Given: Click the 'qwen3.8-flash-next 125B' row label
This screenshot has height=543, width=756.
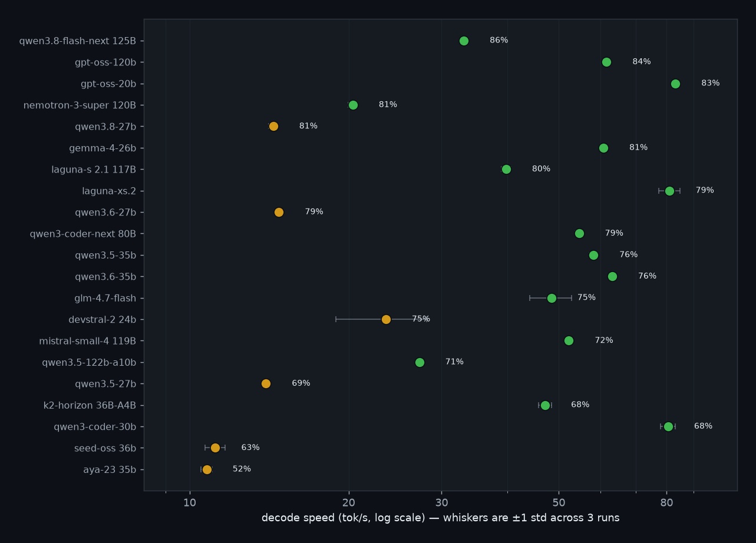Looking at the screenshot, I should tap(78, 41).
